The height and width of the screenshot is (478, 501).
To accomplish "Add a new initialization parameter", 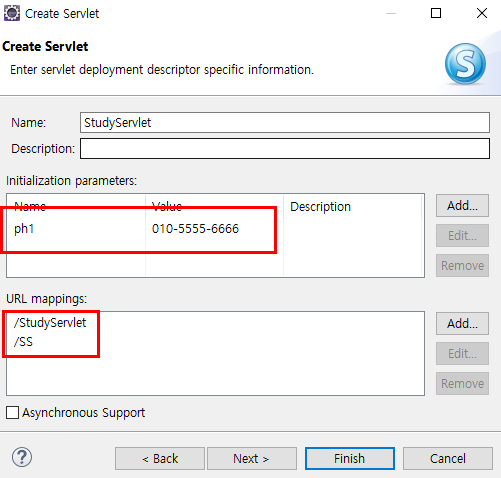I will click(x=462, y=206).
